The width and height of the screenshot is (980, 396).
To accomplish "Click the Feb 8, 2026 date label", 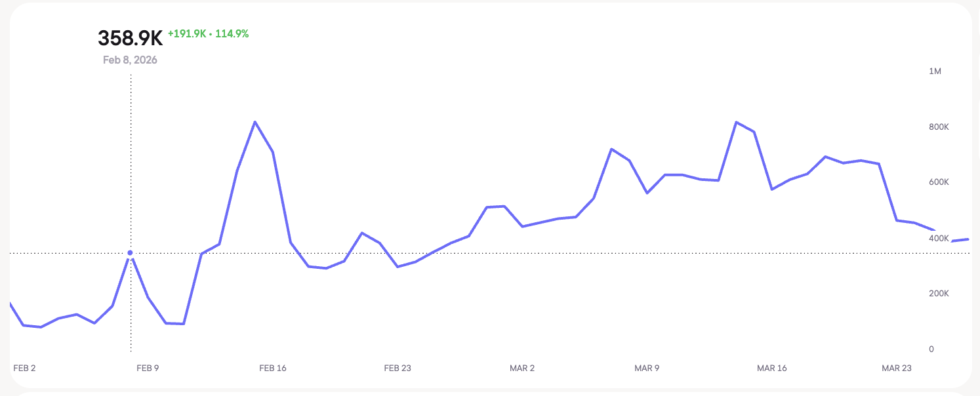I will click(130, 60).
